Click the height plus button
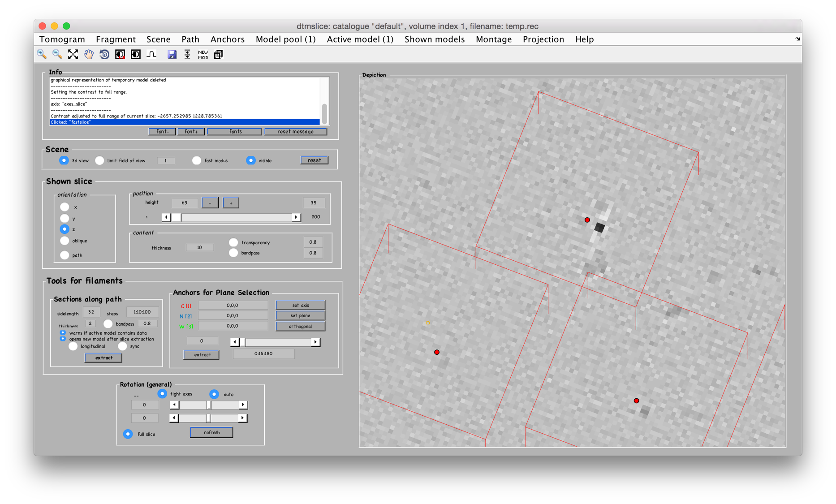 click(x=231, y=203)
